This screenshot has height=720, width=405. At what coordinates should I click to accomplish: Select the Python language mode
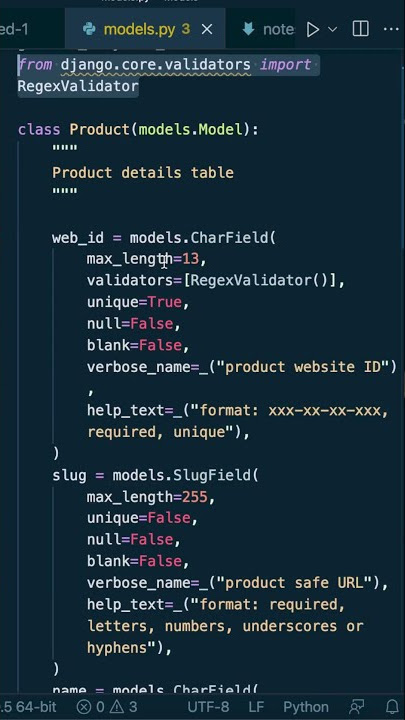tap(306, 706)
